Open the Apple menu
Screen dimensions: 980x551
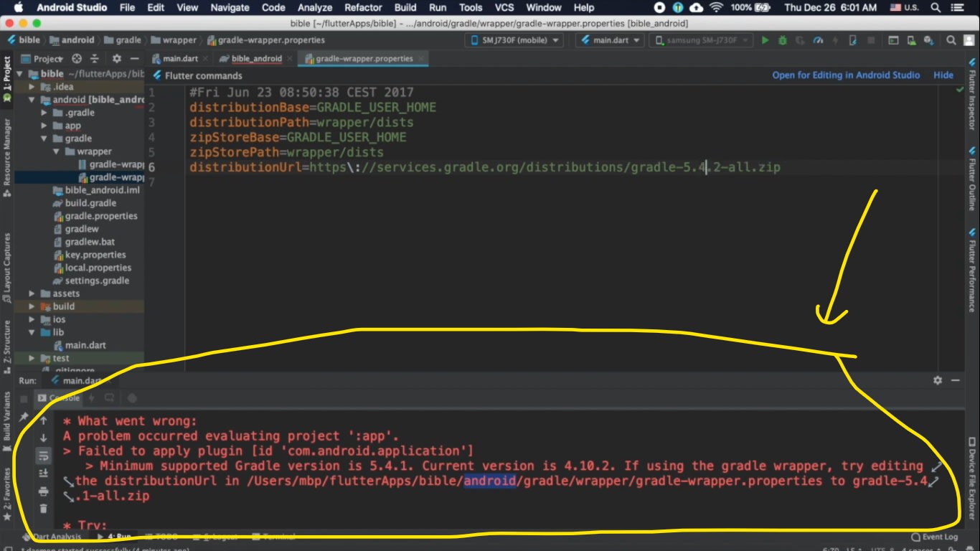coord(18,7)
